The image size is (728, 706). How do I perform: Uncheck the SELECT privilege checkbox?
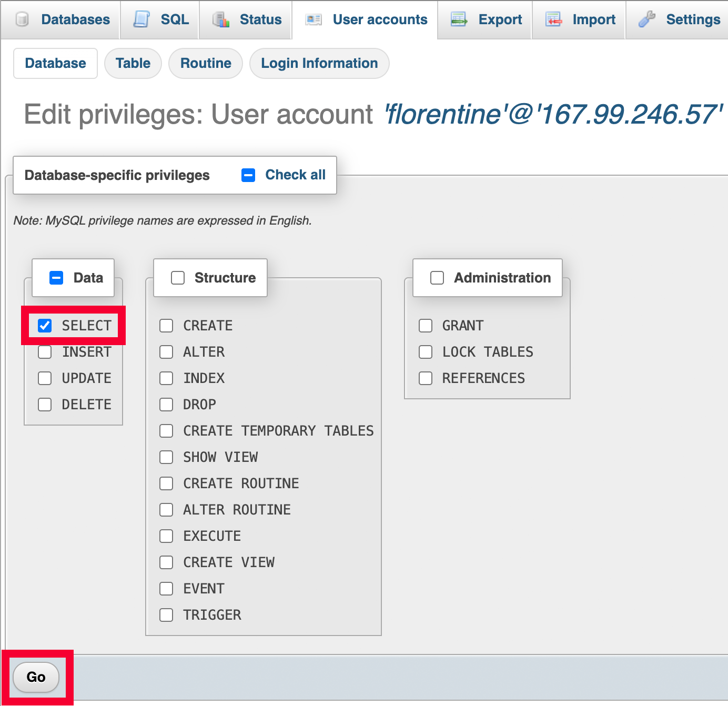click(x=45, y=326)
